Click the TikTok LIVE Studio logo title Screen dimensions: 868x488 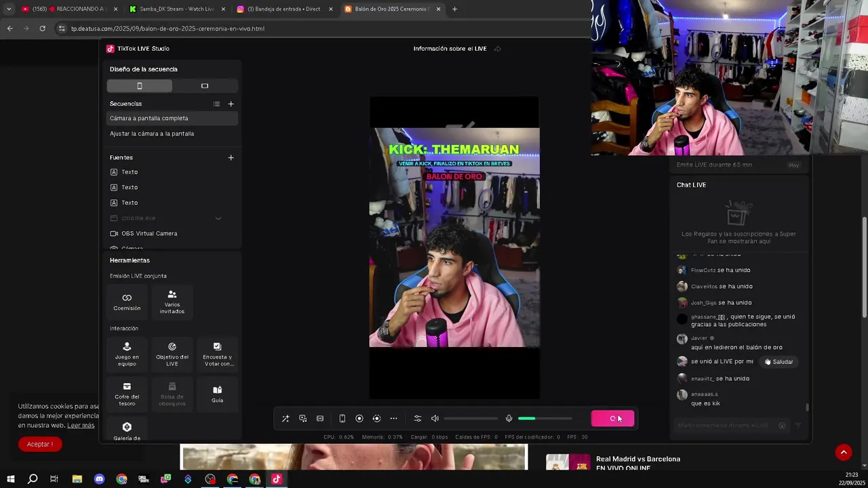[138, 49]
